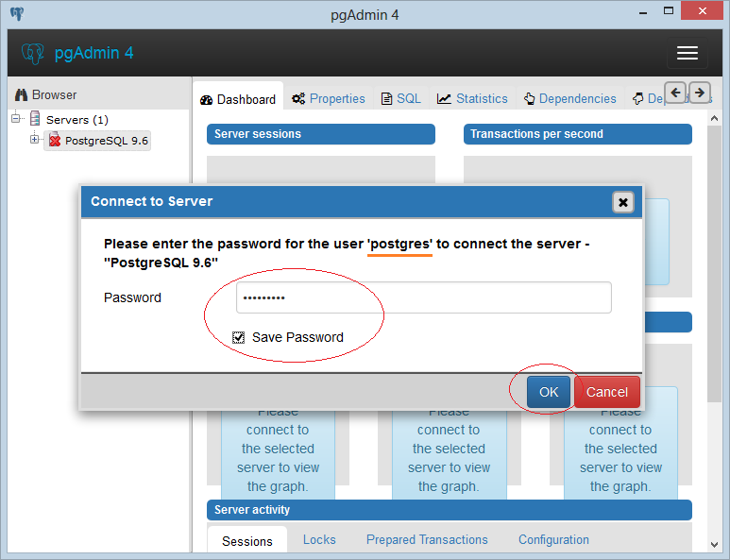Click the dashboard scrollbar up arrow

coord(714,119)
